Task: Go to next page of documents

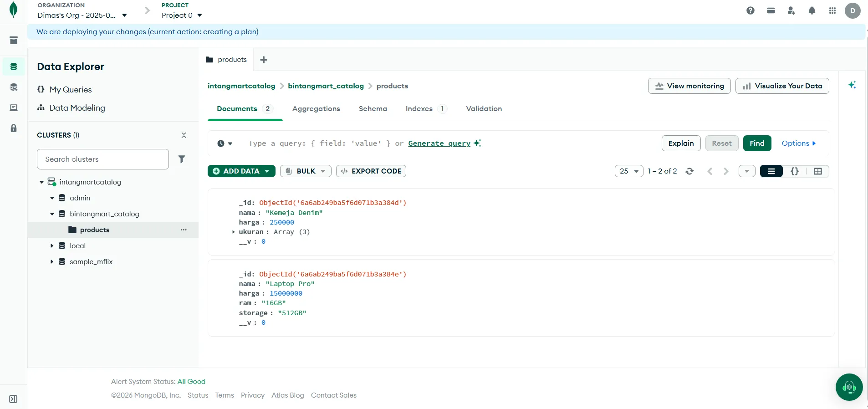Action: pyautogui.click(x=726, y=171)
